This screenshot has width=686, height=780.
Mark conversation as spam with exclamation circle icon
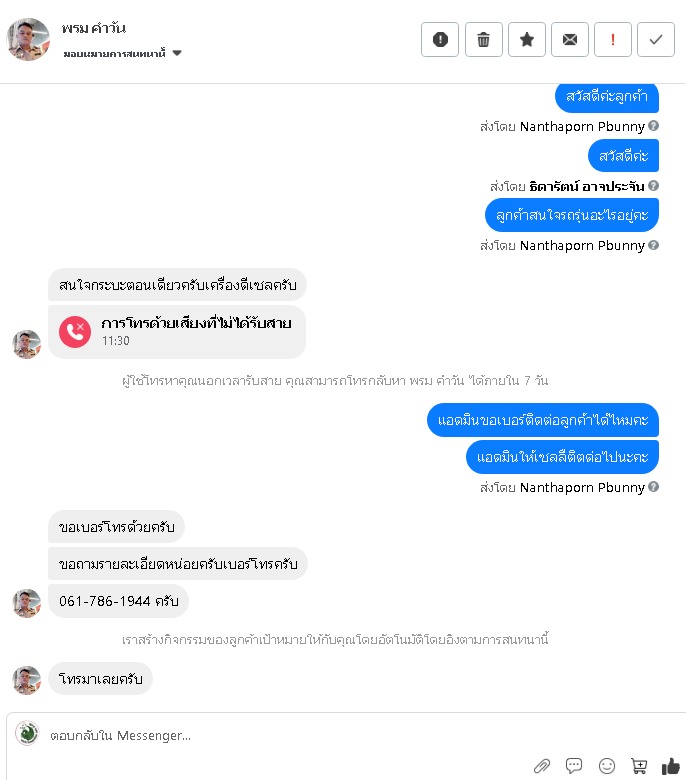(x=440, y=39)
